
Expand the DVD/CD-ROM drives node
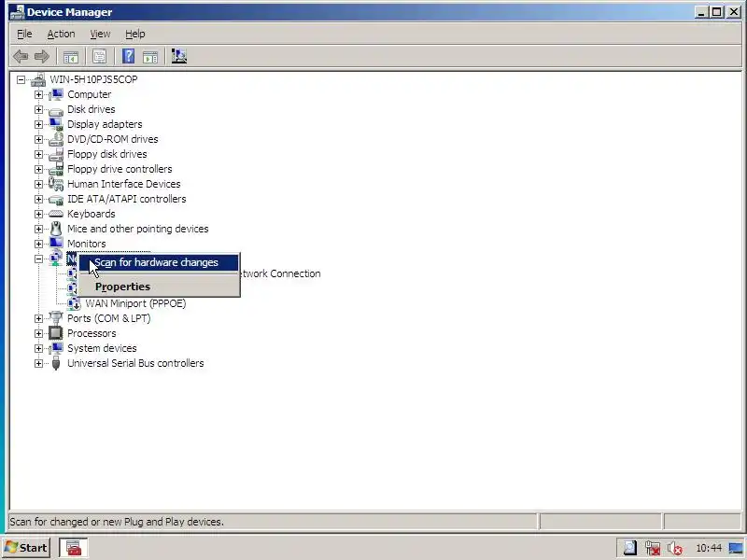click(38, 139)
